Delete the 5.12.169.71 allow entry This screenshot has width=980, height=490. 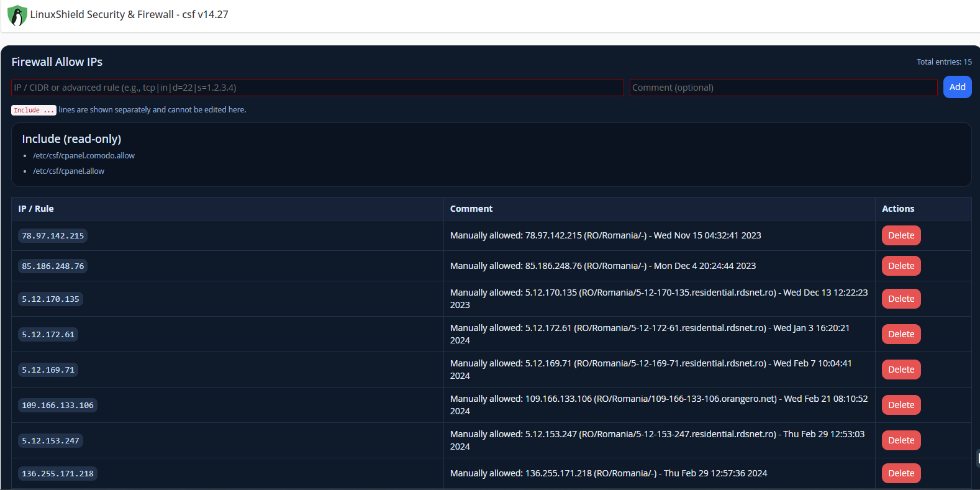(901, 370)
